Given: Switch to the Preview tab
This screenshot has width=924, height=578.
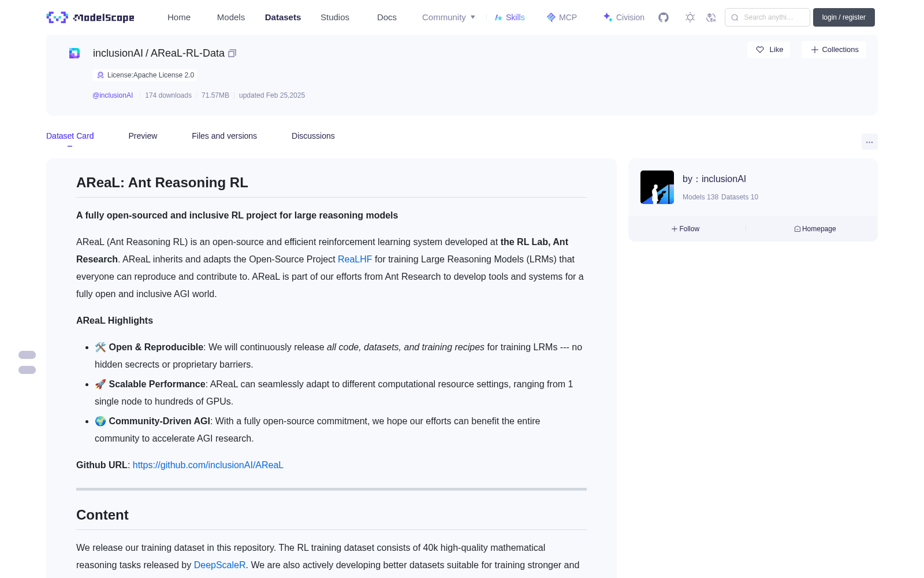Looking at the screenshot, I should click(x=143, y=136).
